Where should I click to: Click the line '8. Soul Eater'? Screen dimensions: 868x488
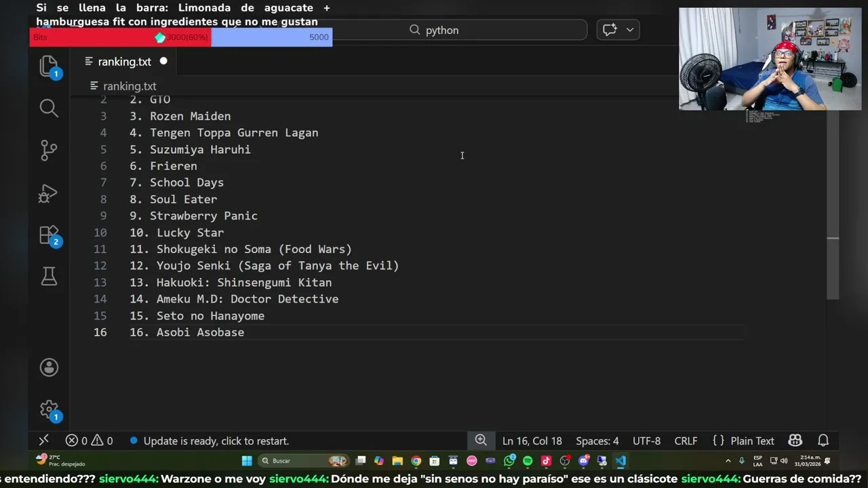pos(174,199)
